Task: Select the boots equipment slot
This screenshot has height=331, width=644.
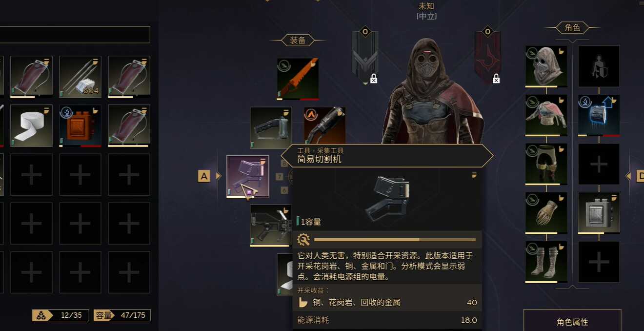Action: 546,262
